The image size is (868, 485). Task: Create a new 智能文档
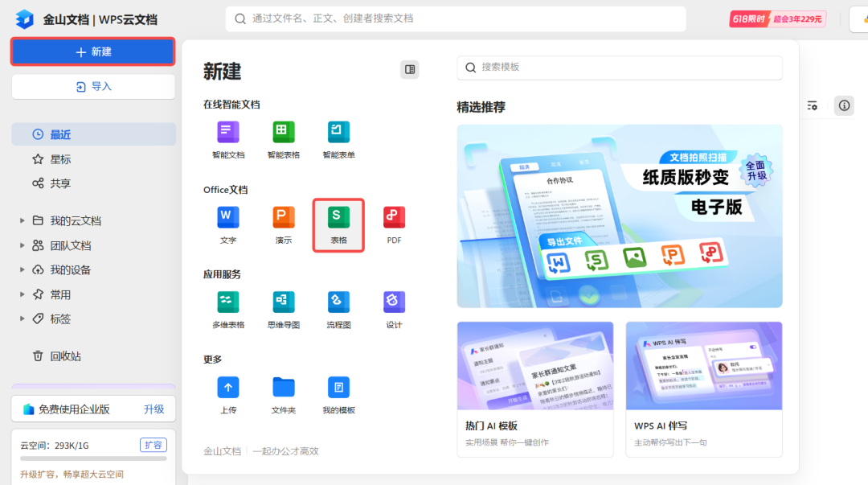pyautogui.click(x=228, y=140)
